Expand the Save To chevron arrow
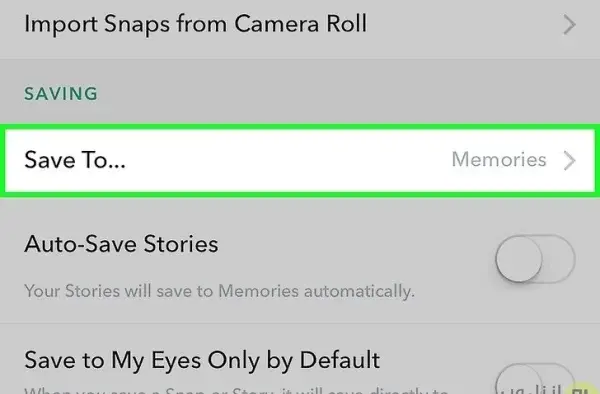This screenshot has width=600, height=394. [x=569, y=160]
